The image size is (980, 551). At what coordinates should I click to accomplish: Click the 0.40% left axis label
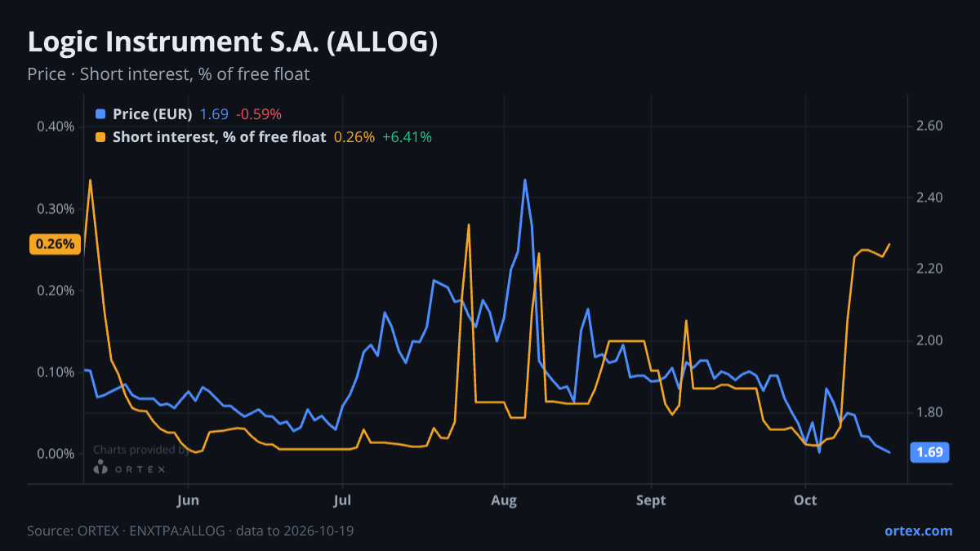pos(56,127)
